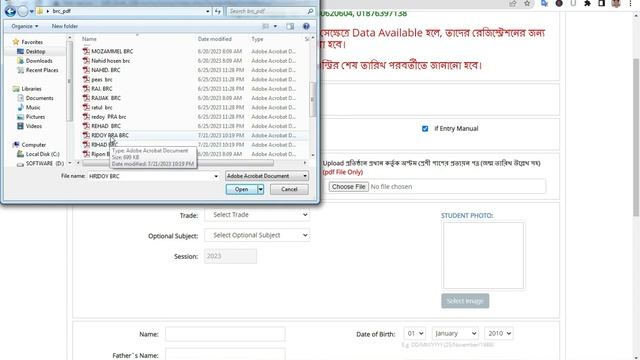Click the profile avatar in the browser toolbar
The height and width of the screenshot is (360, 640).
616,4
